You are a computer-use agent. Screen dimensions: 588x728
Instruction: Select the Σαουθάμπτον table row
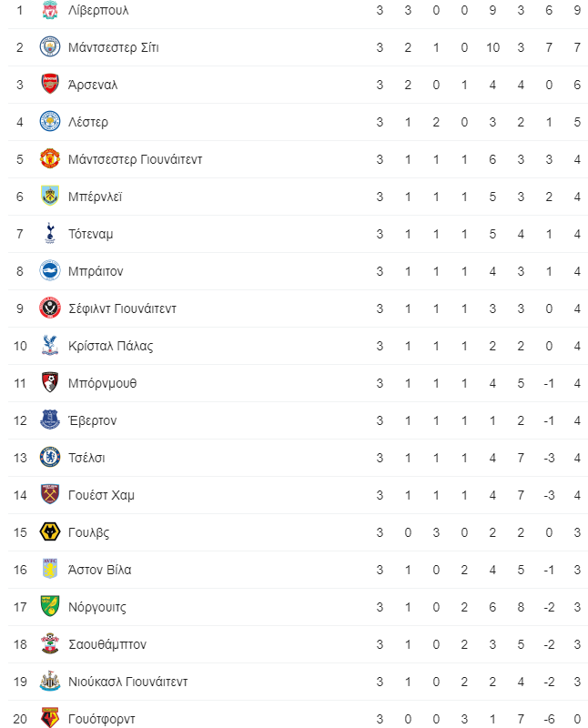298,644
